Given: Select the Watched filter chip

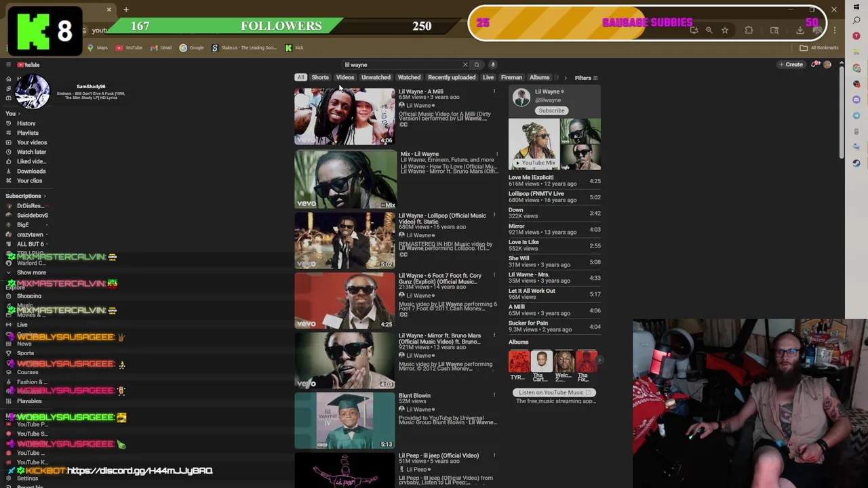Looking at the screenshot, I should tap(409, 78).
